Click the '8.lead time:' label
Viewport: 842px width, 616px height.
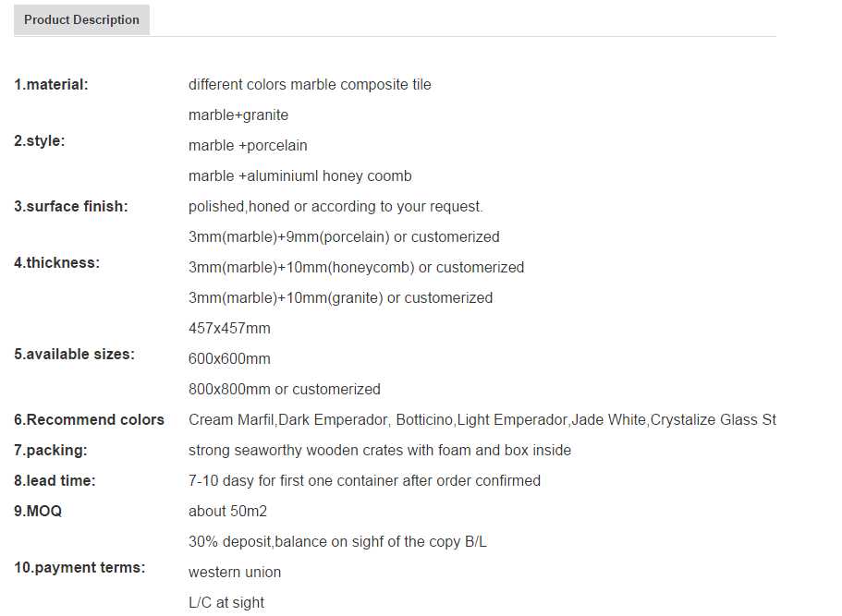55,480
